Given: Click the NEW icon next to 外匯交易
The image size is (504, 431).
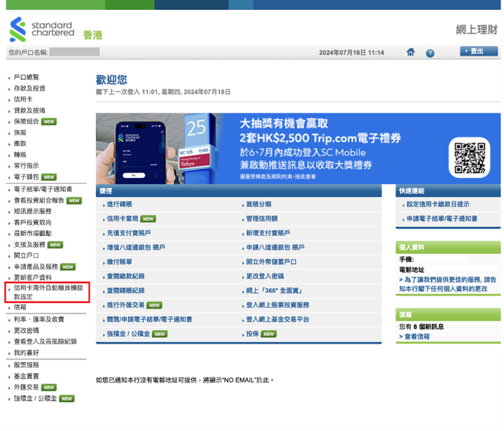Looking at the screenshot, I should (48, 387).
